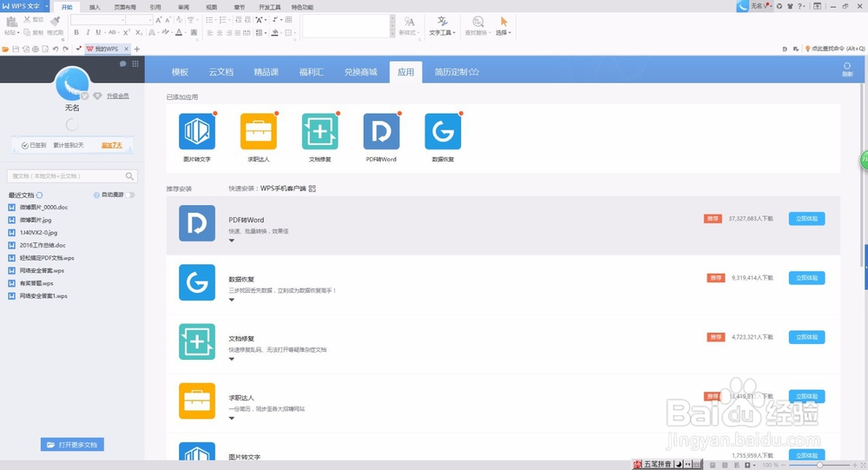
Task: Open the 兑换商城 tab on blue bar
Action: (x=360, y=72)
